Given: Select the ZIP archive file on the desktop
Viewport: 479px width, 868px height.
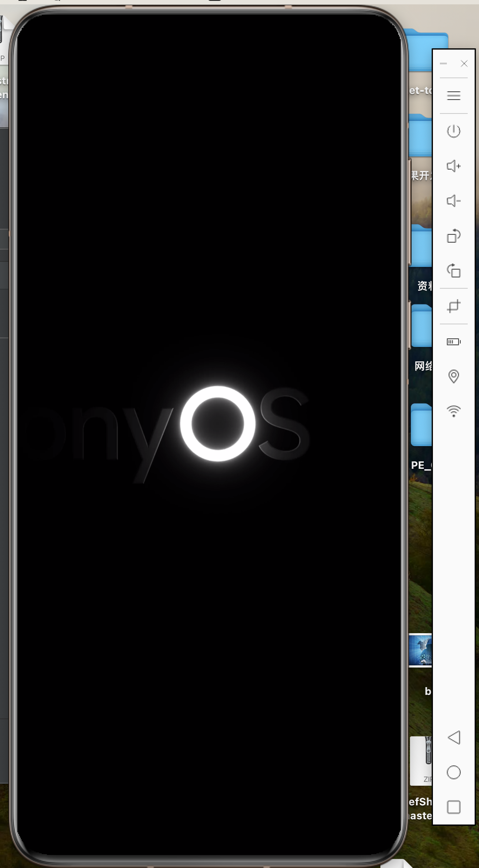Looking at the screenshot, I should point(421,761).
